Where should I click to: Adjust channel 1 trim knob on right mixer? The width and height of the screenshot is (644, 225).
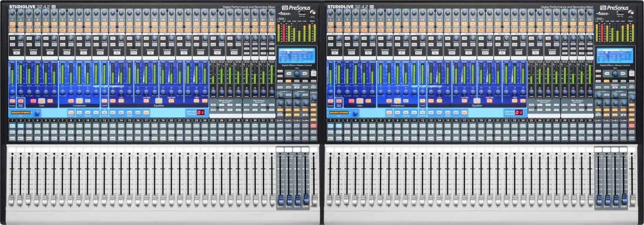coord(331,12)
